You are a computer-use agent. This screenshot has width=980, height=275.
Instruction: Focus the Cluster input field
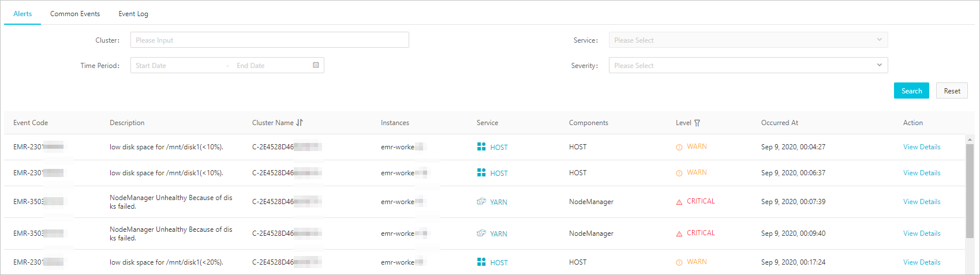click(x=270, y=40)
